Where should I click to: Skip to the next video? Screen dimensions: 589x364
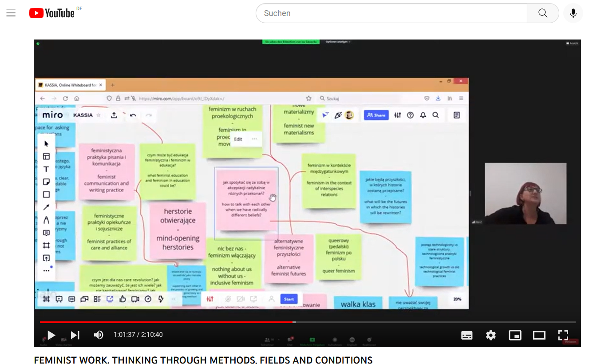point(75,335)
